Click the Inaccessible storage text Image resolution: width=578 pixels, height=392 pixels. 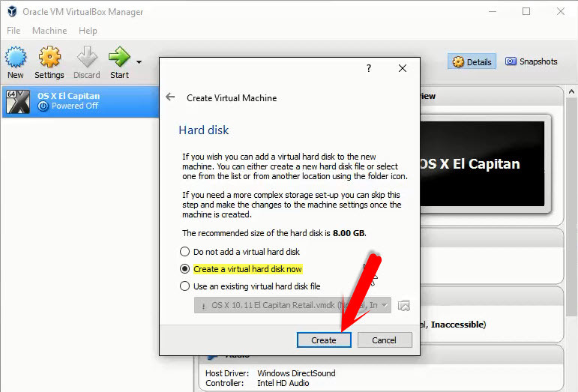pyautogui.click(x=457, y=325)
